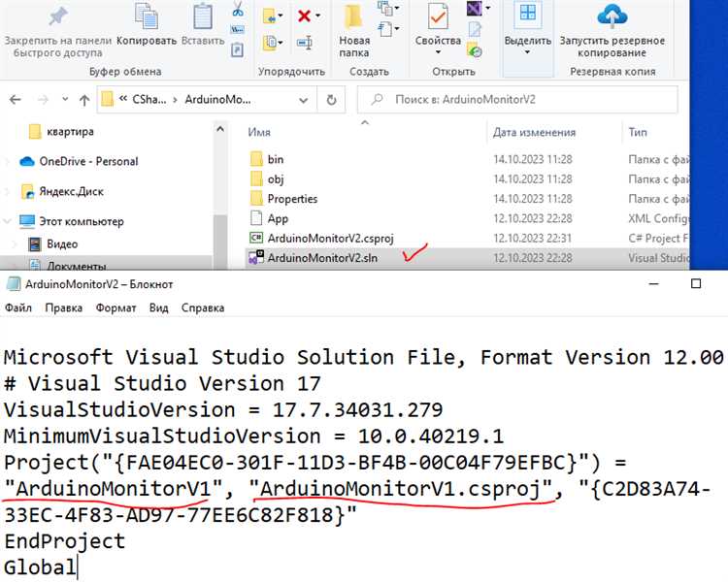Open Move to folder icon
The image size is (728, 582).
pos(269,16)
